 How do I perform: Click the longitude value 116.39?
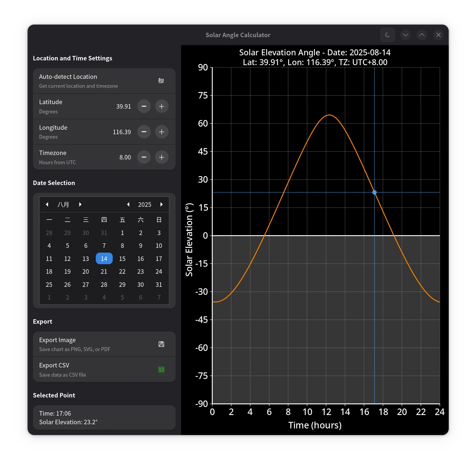tap(122, 132)
